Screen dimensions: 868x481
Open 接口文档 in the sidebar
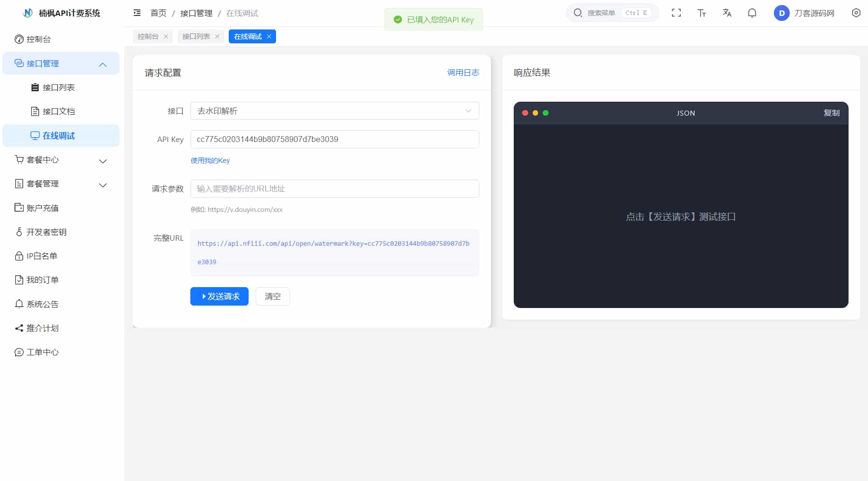coord(58,112)
